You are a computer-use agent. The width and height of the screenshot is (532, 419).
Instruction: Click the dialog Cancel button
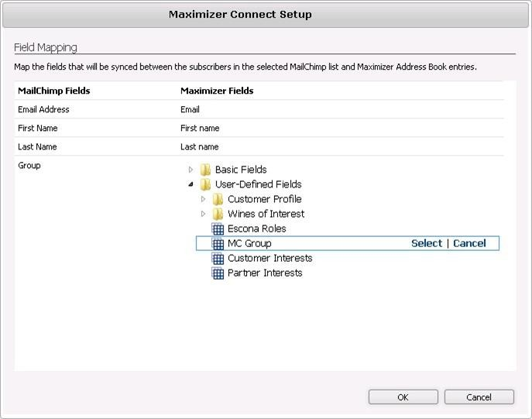coord(479,397)
